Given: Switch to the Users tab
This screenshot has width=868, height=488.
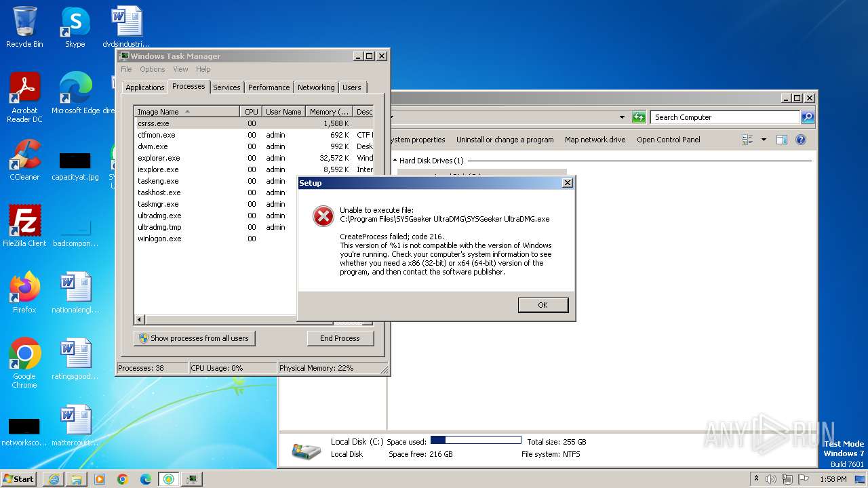Looking at the screenshot, I should [351, 87].
